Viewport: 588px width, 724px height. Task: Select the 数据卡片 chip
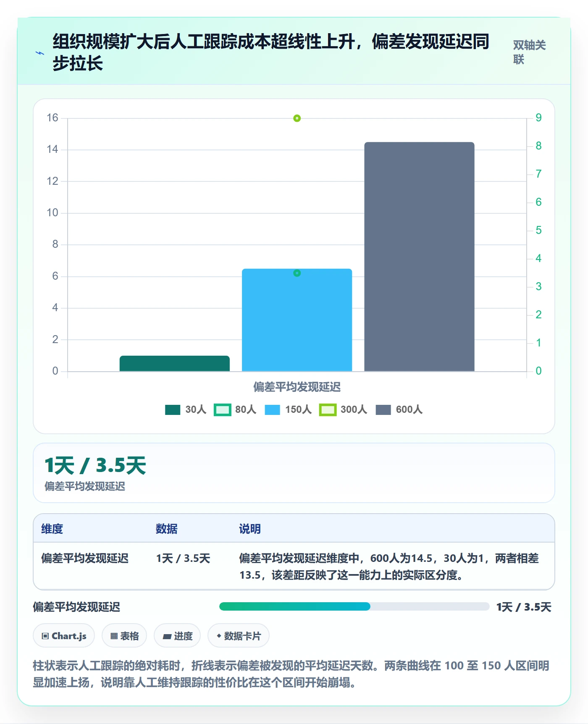pos(239,636)
